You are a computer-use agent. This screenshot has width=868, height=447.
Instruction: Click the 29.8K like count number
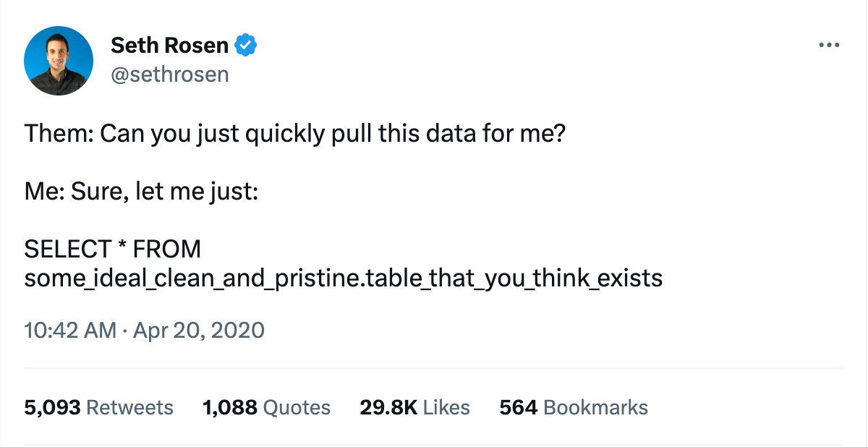pos(388,407)
